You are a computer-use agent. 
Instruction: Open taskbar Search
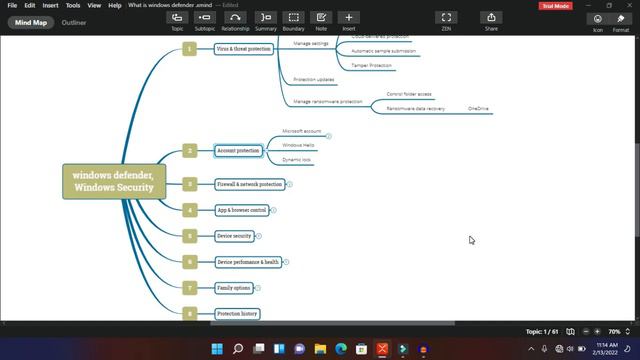(238, 349)
